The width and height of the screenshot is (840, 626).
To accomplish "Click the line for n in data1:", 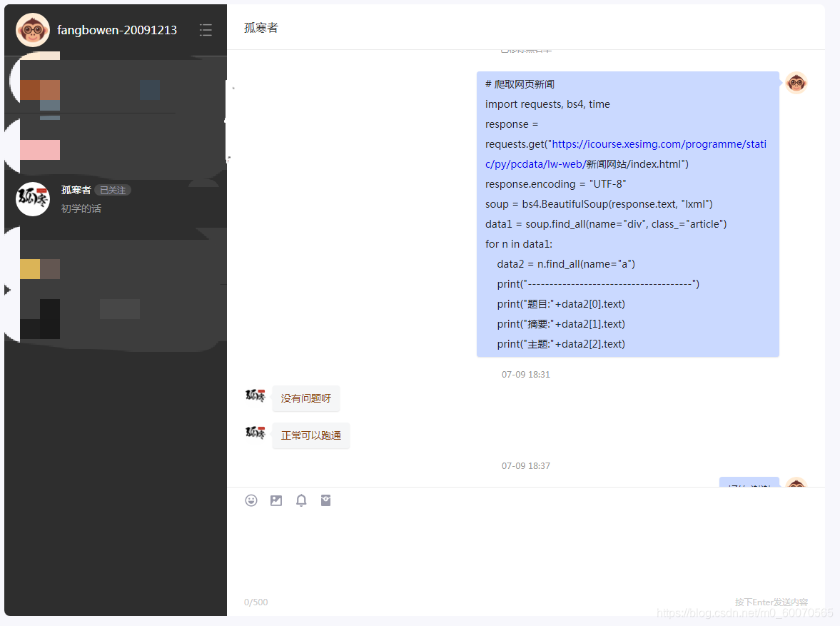I will click(519, 244).
